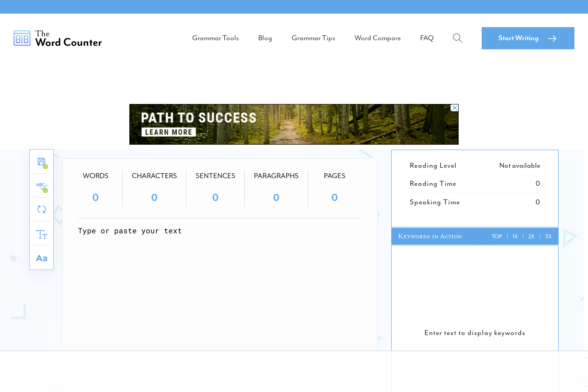Open the Grammar Tips menu item

pyautogui.click(x=313, y=38)
